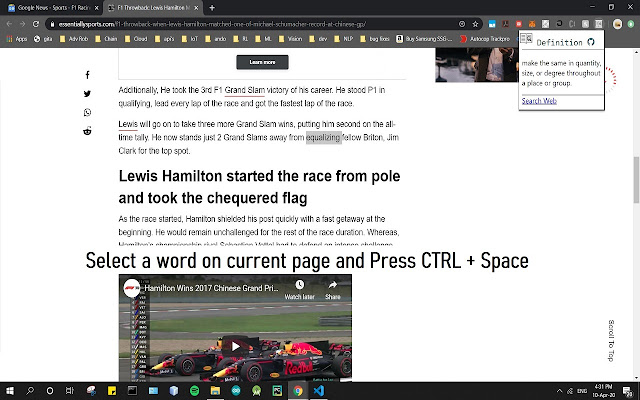
Task: Open the Grand Slam underlined link
Action: pos(244,90)
